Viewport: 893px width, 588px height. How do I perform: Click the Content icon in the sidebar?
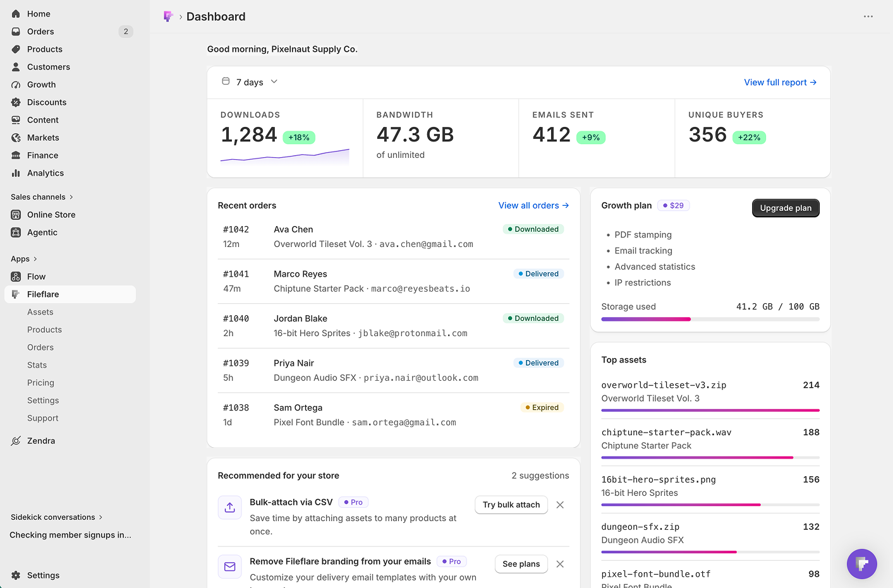[x=16, y=120]
